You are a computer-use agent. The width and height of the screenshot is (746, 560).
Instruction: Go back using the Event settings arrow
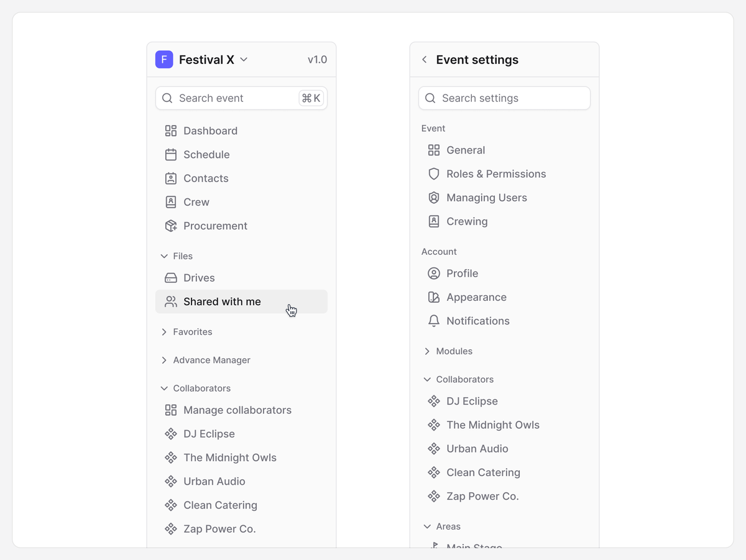(x=425, y=60)
